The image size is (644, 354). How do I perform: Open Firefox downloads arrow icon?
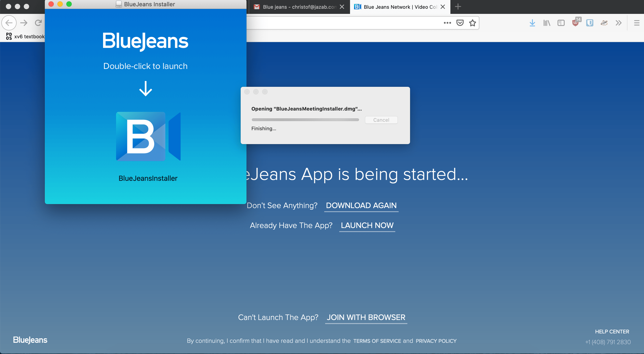click(x=532, y=23)
